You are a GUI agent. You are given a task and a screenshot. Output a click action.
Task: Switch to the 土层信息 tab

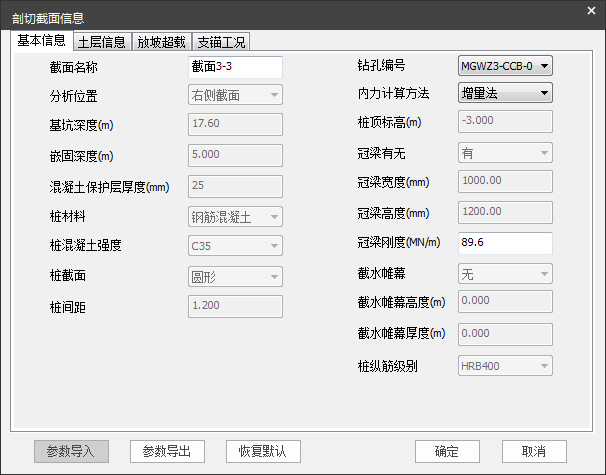(101, 42)
